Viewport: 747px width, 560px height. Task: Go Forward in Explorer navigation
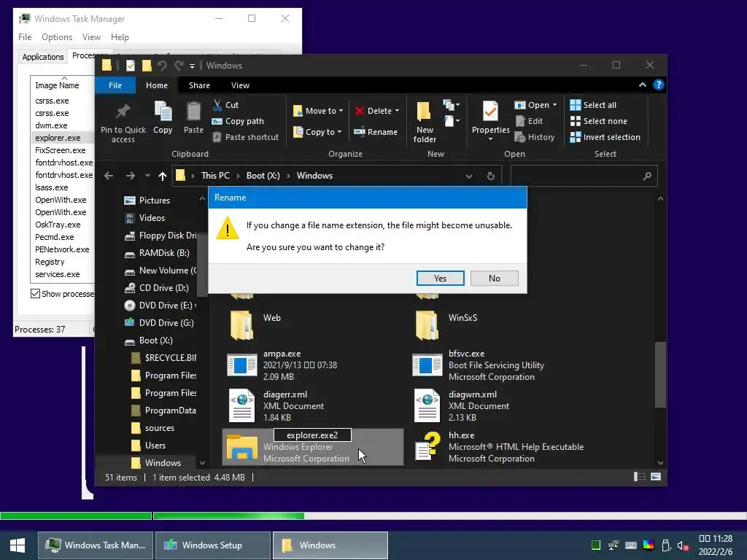pyautogui.click(x=130, y=176)
